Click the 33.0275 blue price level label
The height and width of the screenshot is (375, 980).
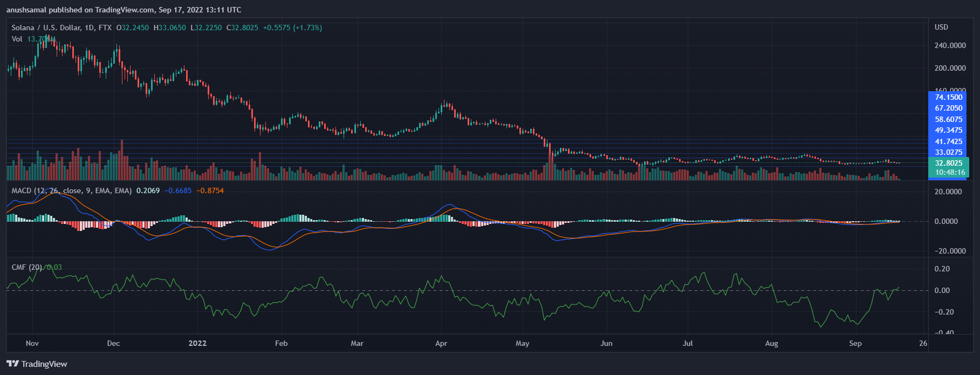point(948,152)
